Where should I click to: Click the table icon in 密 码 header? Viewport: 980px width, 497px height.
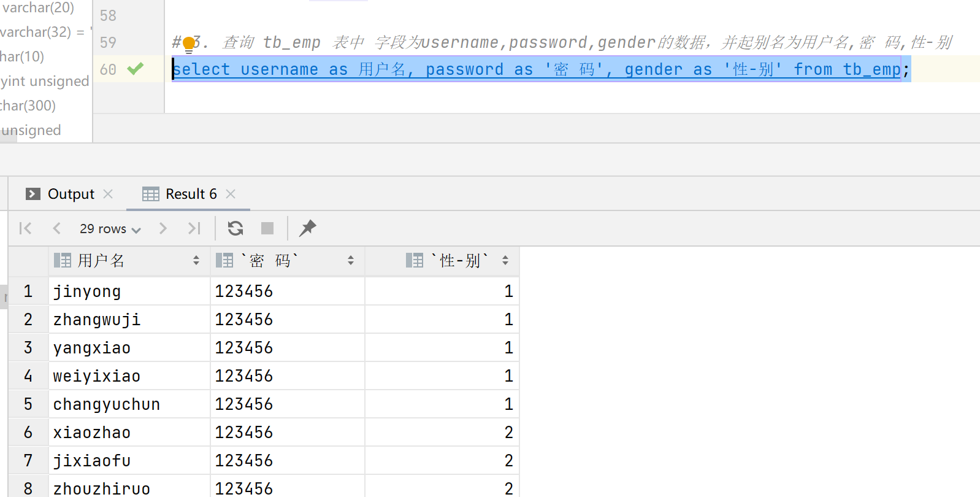tap(224, 261)
